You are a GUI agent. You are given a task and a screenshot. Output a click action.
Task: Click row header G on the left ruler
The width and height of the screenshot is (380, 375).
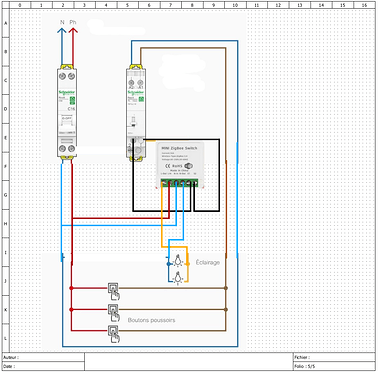5,195
